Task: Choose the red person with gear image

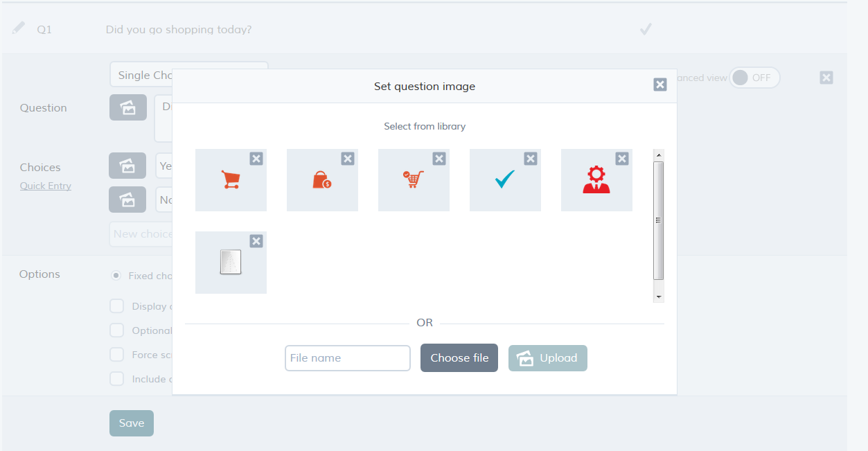Action: 596,180
